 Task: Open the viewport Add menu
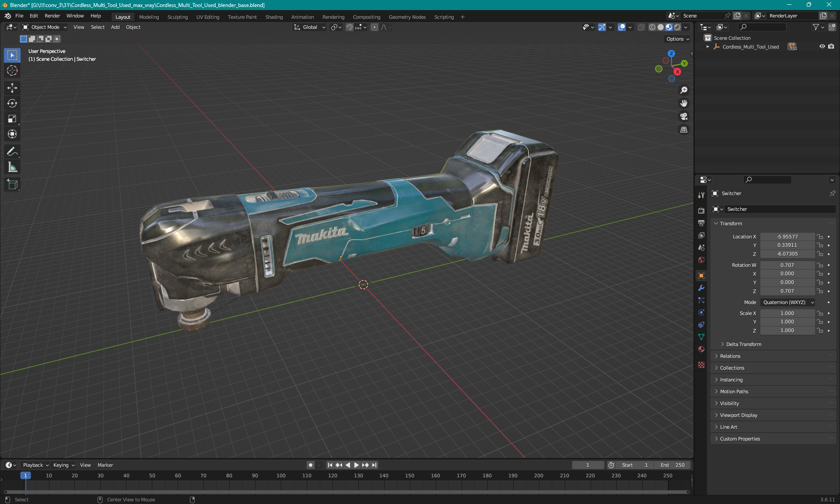[115, 27]
